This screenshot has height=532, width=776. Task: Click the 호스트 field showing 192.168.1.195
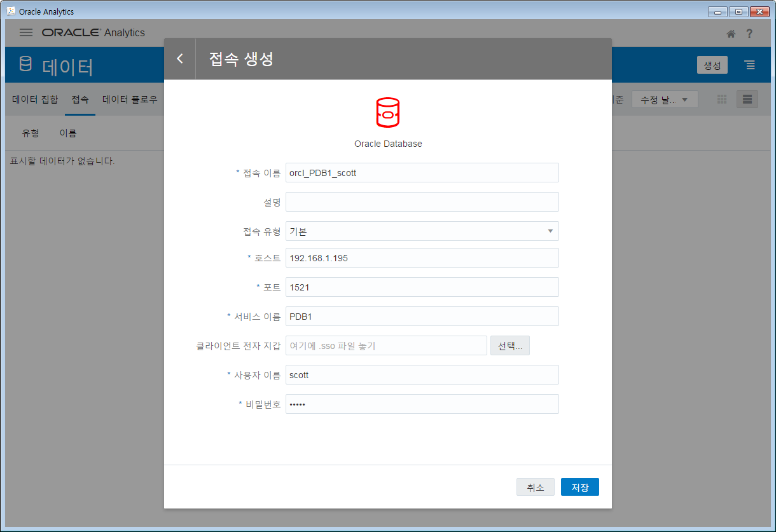422,258
